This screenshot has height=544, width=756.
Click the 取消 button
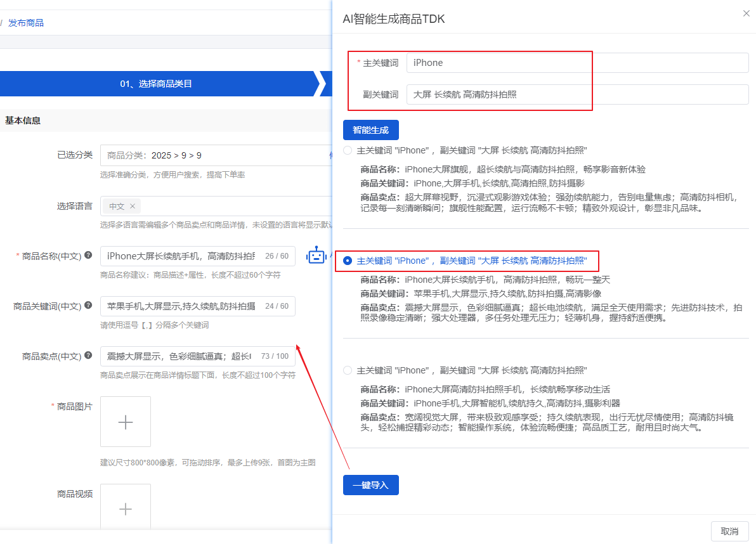point(729,531)
